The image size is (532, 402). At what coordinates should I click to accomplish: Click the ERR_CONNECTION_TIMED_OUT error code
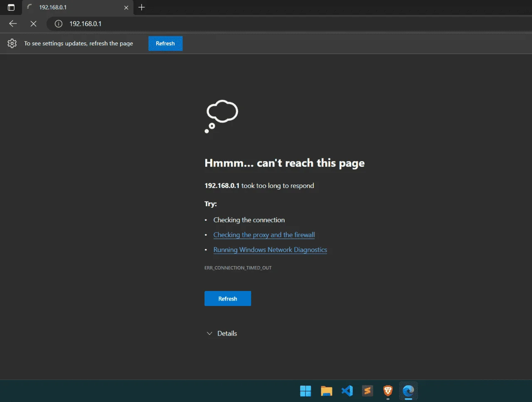tap(238, 268)
